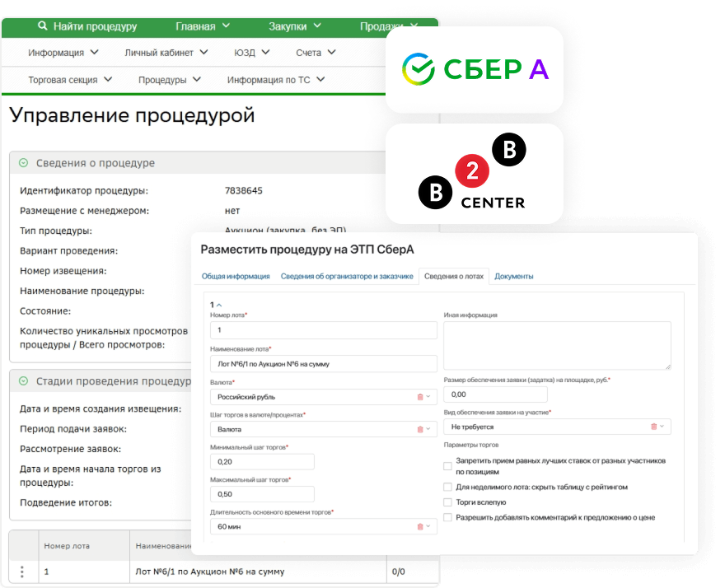Clear Длительность торгов trash icon
This screenshot has height=588, width=725.
click(420, 526)
